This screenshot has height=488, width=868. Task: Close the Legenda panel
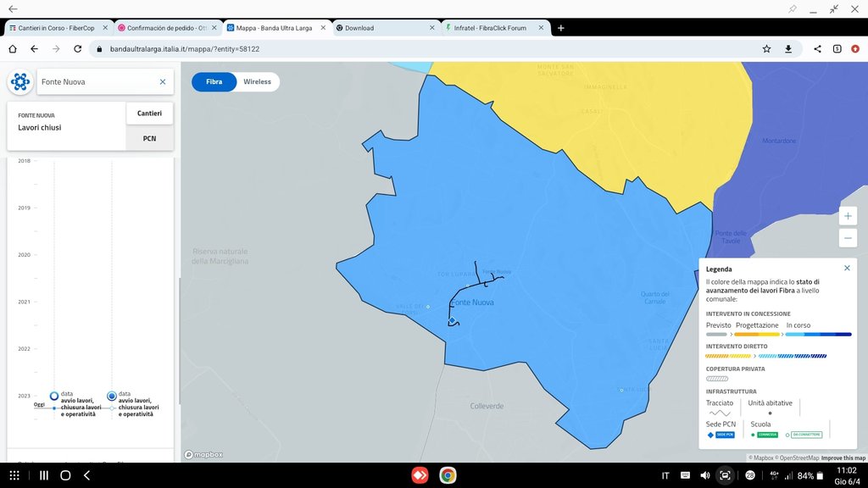tap(847, 268)
